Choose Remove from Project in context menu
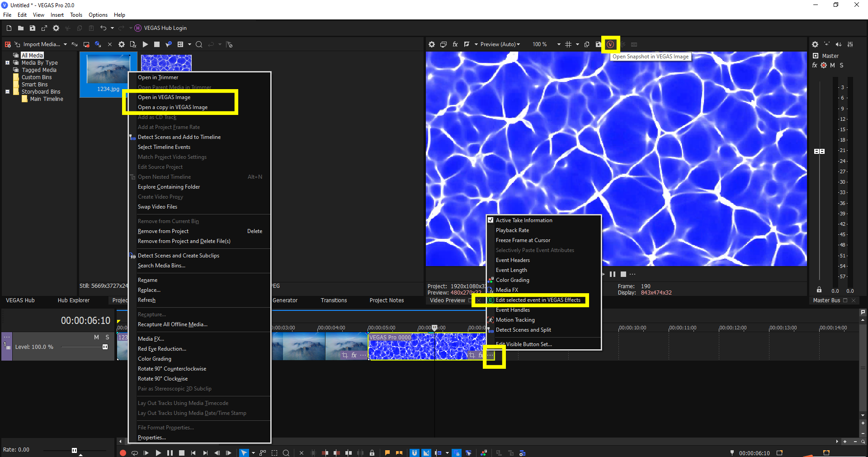The image size is (868, 457). (x=163, y=231)
